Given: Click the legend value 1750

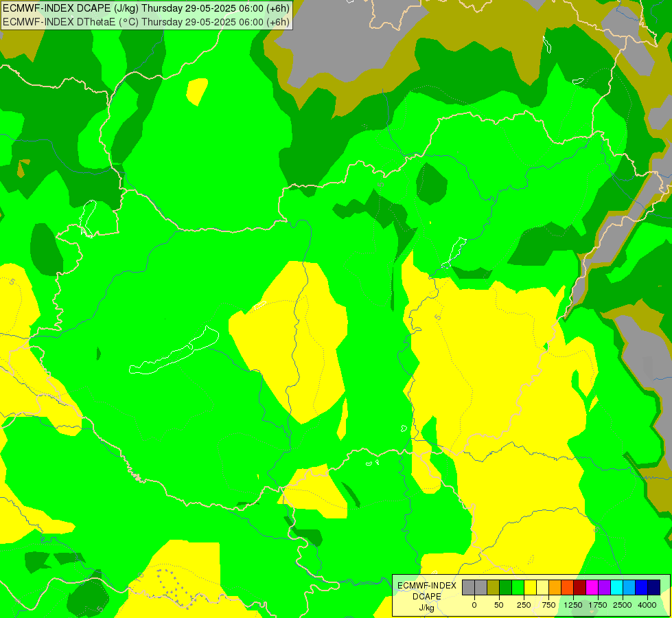Looking at the screenshot, I should pyautogui.click(x=598, y=605).
